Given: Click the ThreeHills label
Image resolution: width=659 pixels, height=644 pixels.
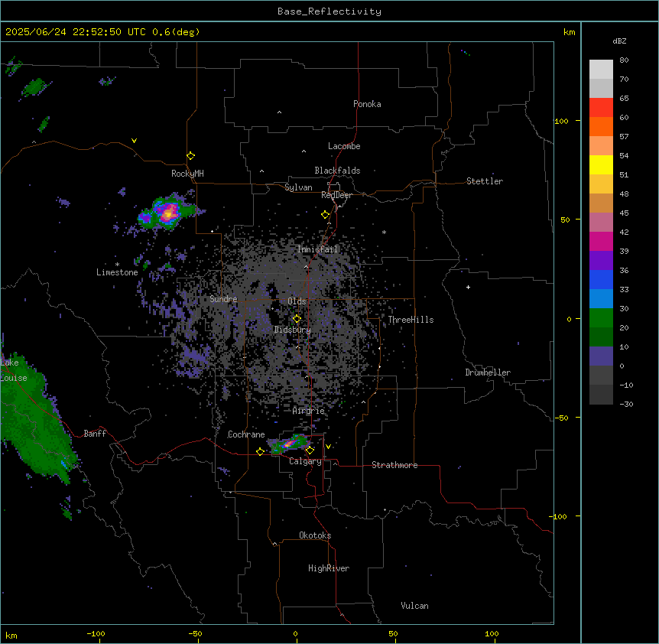Looking at the screenshot, I should [x=411, y=320].
